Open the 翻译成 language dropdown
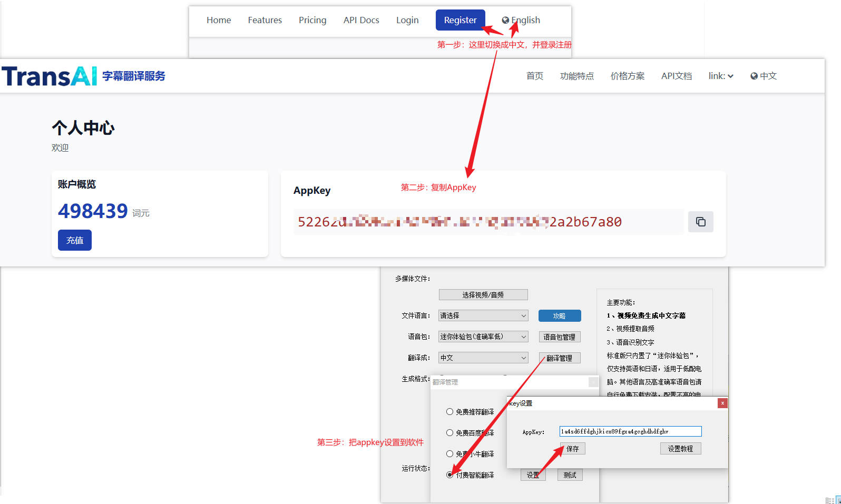The width and height of the screenshot is (841, 504). pyautogui.click(x=483, y=358)
